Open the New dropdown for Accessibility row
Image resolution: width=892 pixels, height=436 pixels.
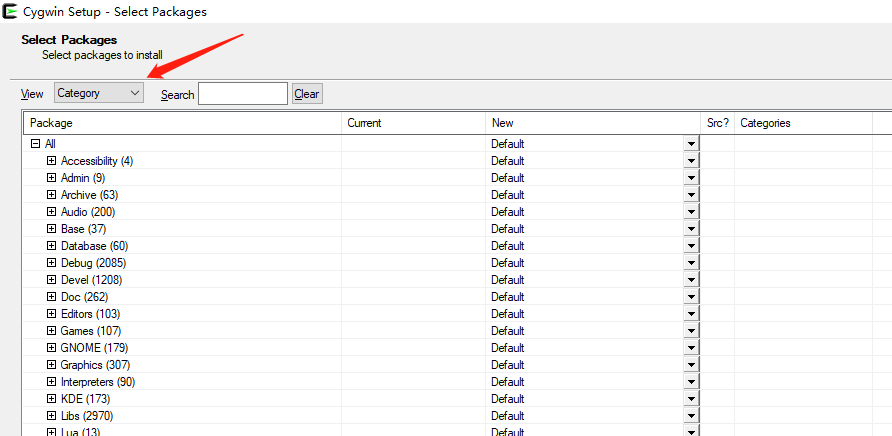(691, 161)
